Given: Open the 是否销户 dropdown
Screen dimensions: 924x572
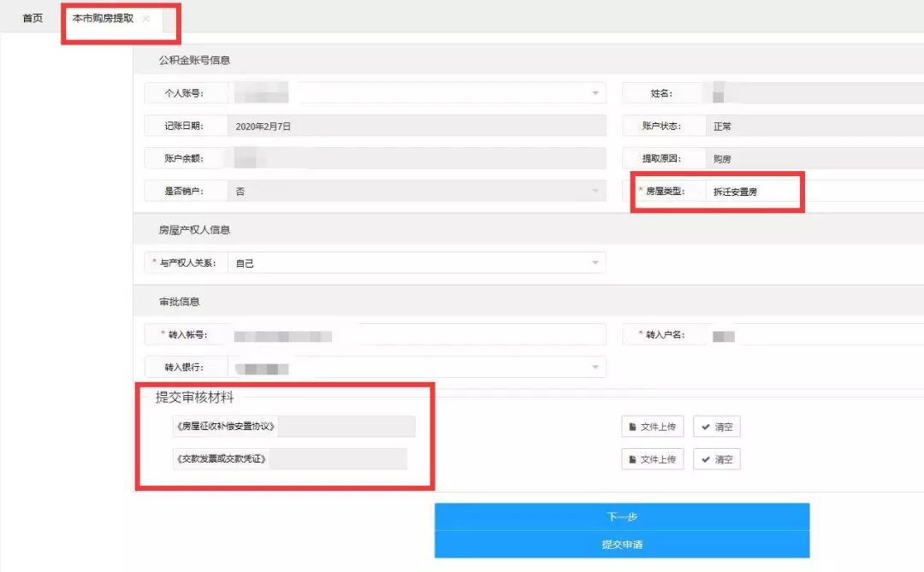Looking at the screenshot, I should tap(595, 190).
